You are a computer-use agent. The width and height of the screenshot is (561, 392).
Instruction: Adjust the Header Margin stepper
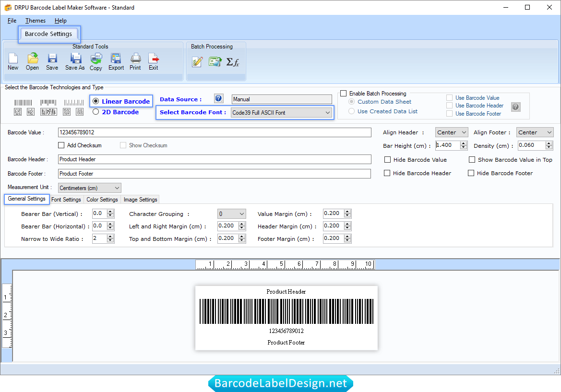point(347,226)
